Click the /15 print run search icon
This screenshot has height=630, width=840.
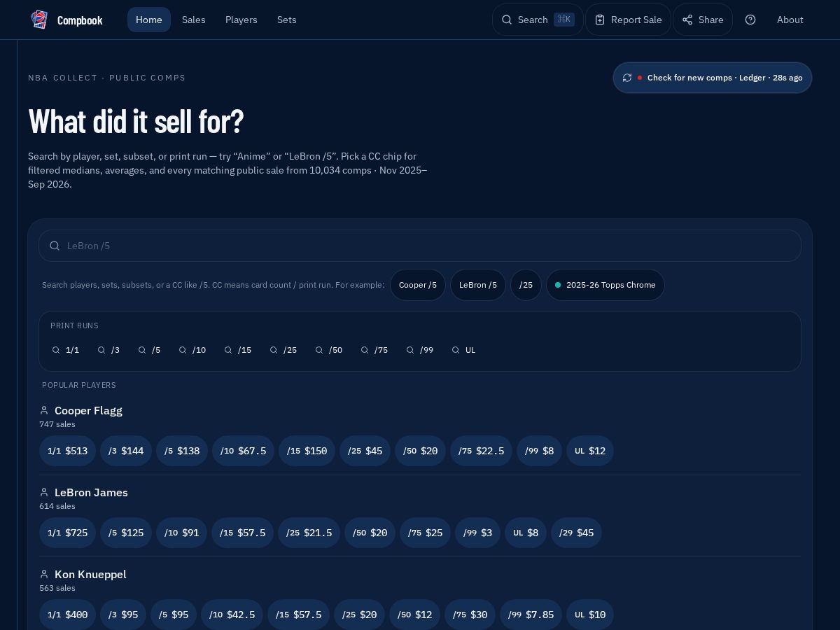point(228,350)
